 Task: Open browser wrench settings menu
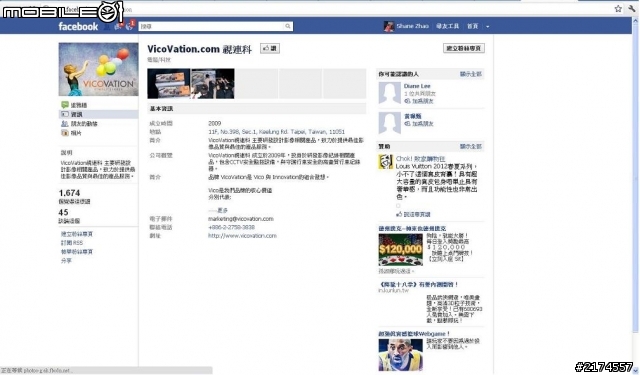tap(632, 9)
